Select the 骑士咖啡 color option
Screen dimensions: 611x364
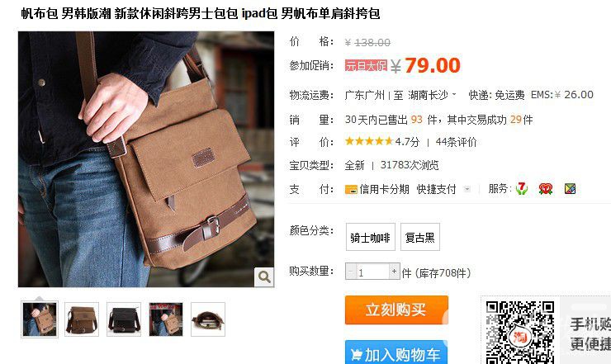(x=371, y=237)
